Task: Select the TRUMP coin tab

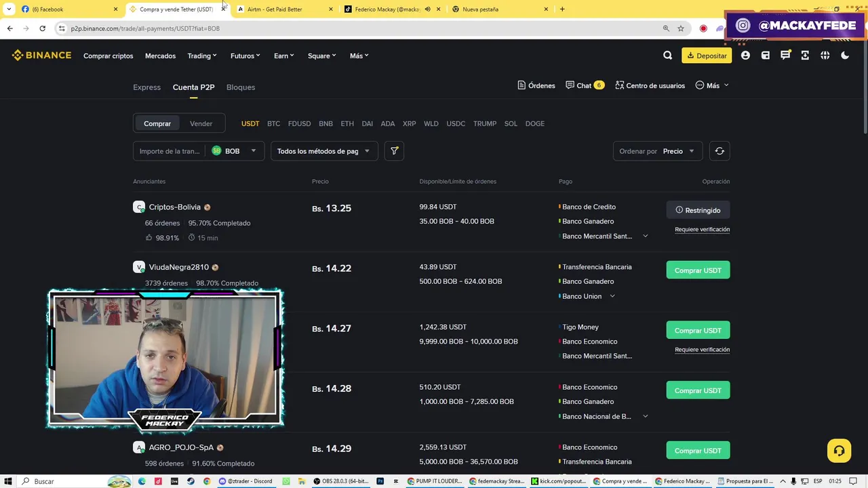Action: point(485,123)
